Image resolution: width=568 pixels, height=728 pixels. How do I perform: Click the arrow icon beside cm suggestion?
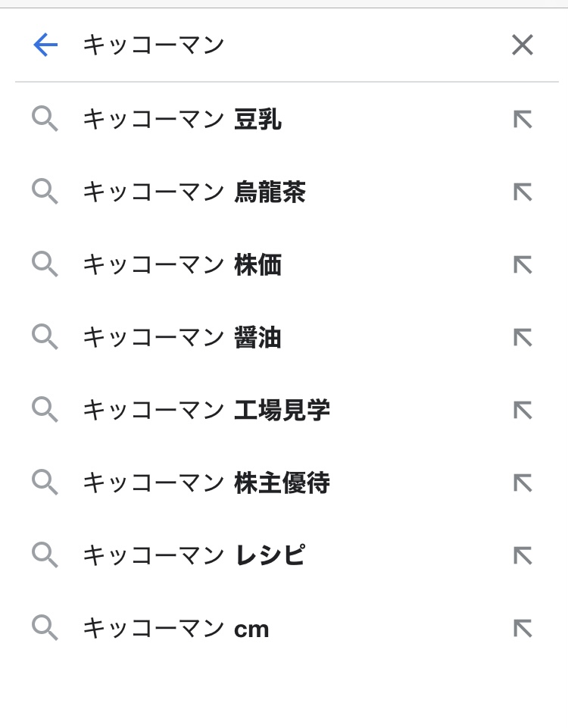[x=523, y=629]
